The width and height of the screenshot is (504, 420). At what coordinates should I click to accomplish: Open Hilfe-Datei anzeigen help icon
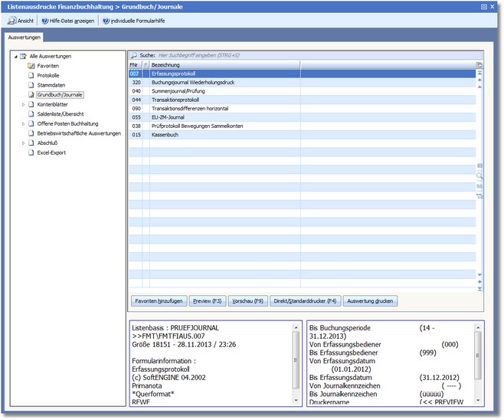(45, 21)
